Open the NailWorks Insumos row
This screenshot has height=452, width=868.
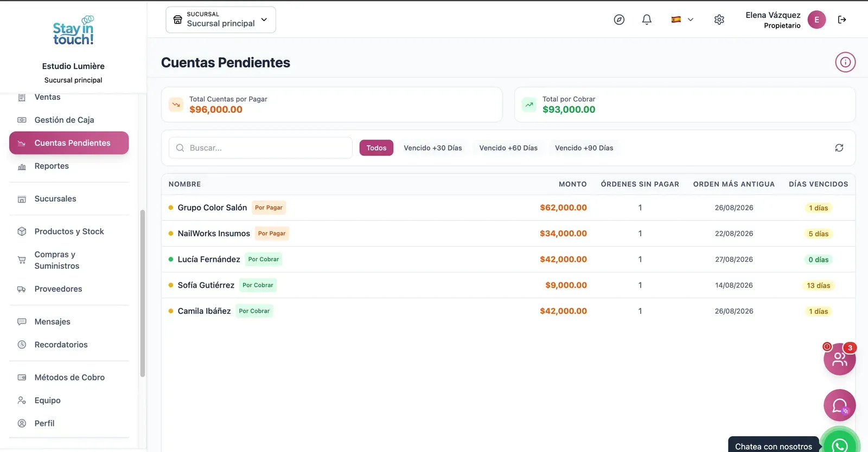pos(508,234)
